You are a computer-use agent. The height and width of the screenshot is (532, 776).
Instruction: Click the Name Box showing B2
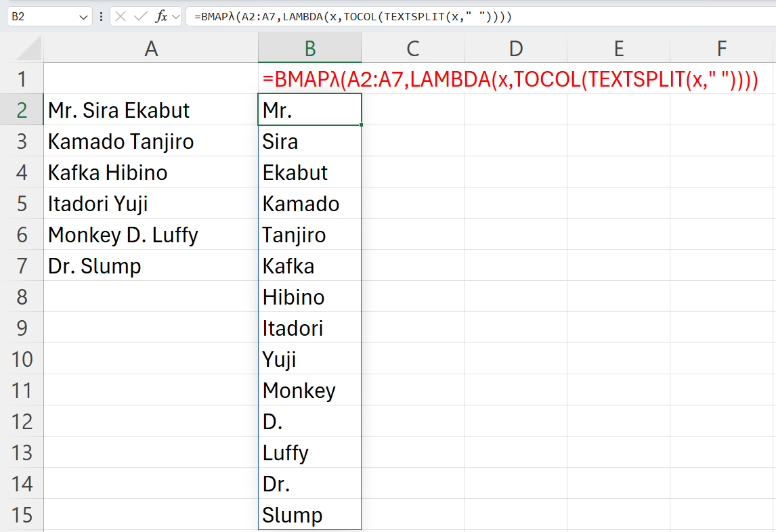tap(41, 17)
